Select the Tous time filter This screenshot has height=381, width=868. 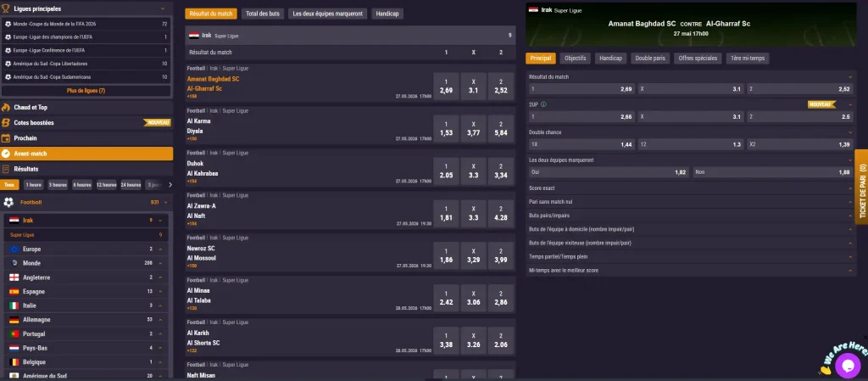[x=9, y=185]
